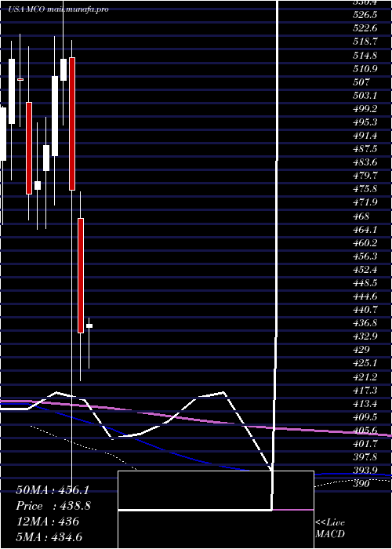The height and width of the screenshot is (549, 392).
Task: Click the USA MCO munafa.pro chart title
Action: point(59,9)
